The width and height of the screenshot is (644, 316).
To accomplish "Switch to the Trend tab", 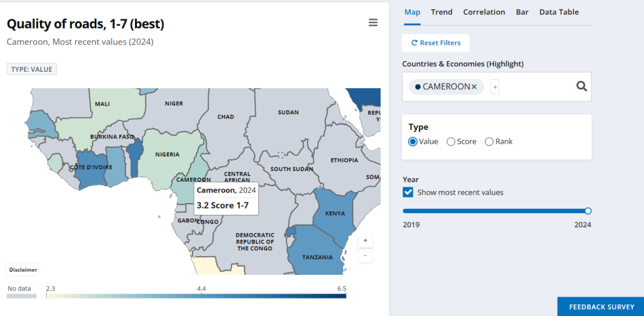I will 441,12.
